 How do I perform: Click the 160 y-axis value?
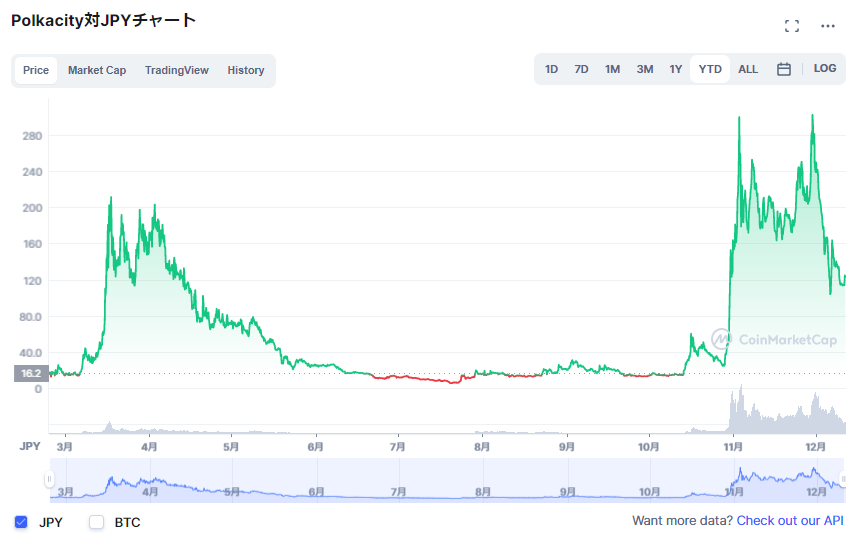pyautogui.click(x=32, y=244)
